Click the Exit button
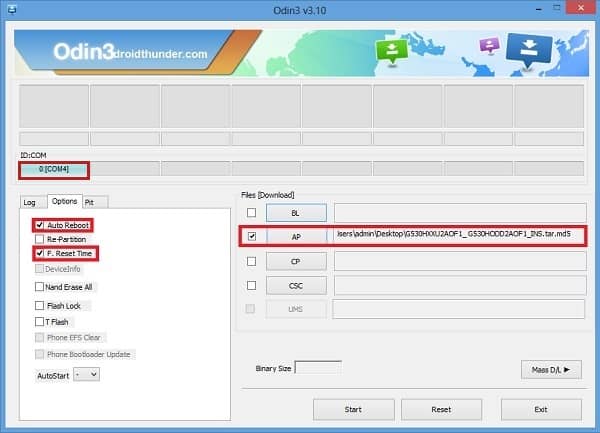600x433 pixels. click(x=541, y=410)
